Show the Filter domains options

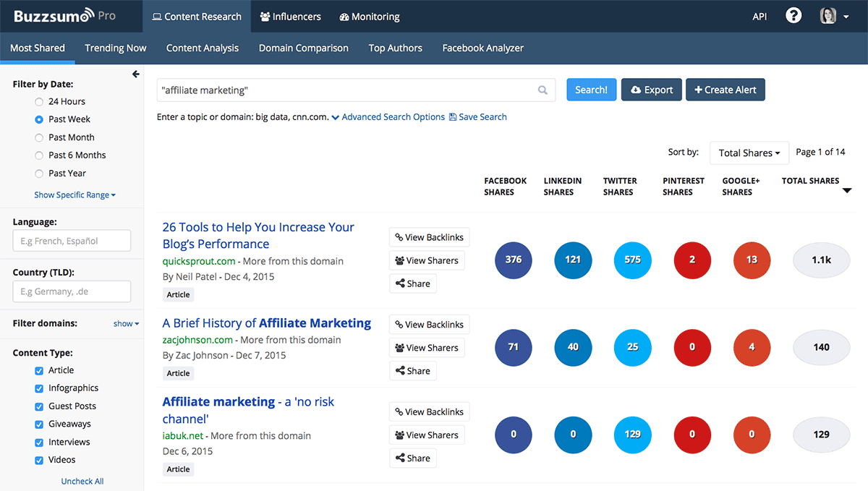[x=127, y=324]
